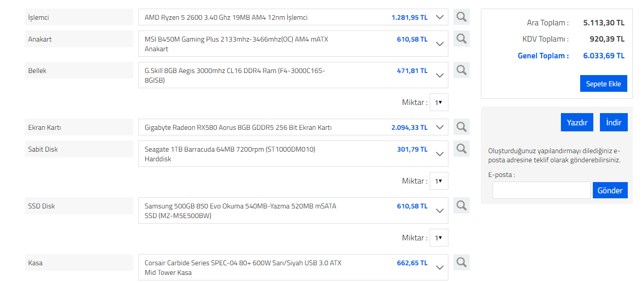Click the Bellek category label
This screenshot has height=283, width=644.
[x=79, y=70]
